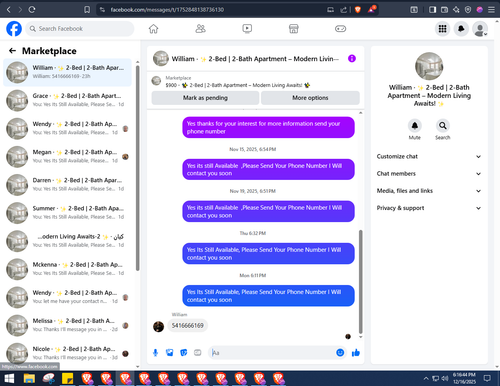Toggle the browser sidebar panel icon
The image size is (500, 386).
432,10
